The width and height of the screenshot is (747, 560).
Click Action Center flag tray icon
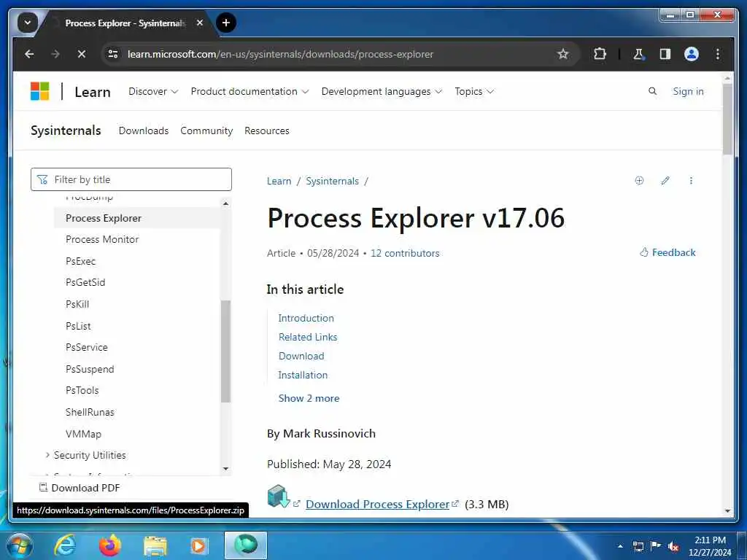tap(655, 546)
